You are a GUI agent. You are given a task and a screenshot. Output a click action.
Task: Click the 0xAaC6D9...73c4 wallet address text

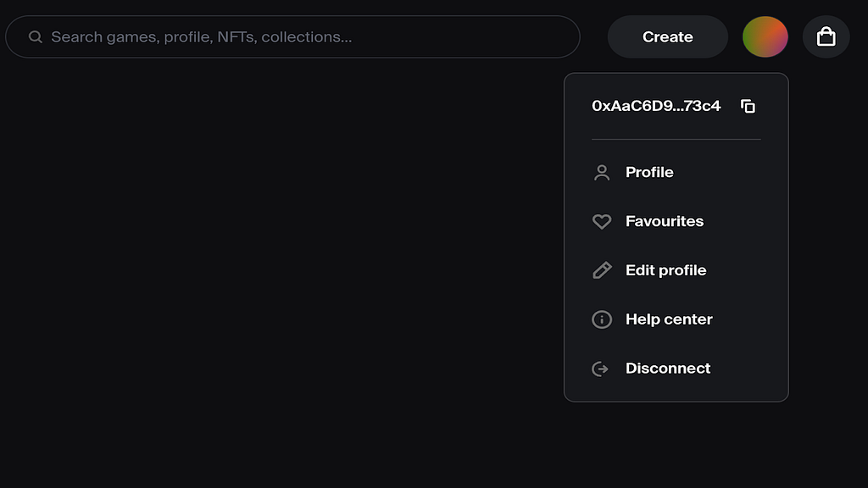(656, 106)
